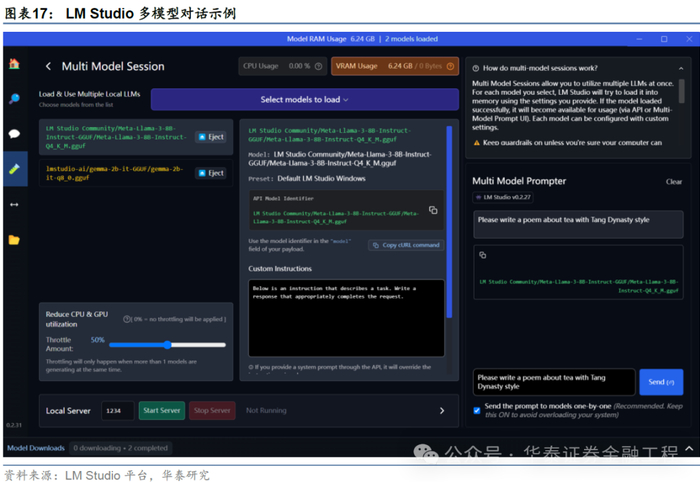Click the help panel scrollbar
This screenshot has width=700, height=482.
[x=681, y=91]
